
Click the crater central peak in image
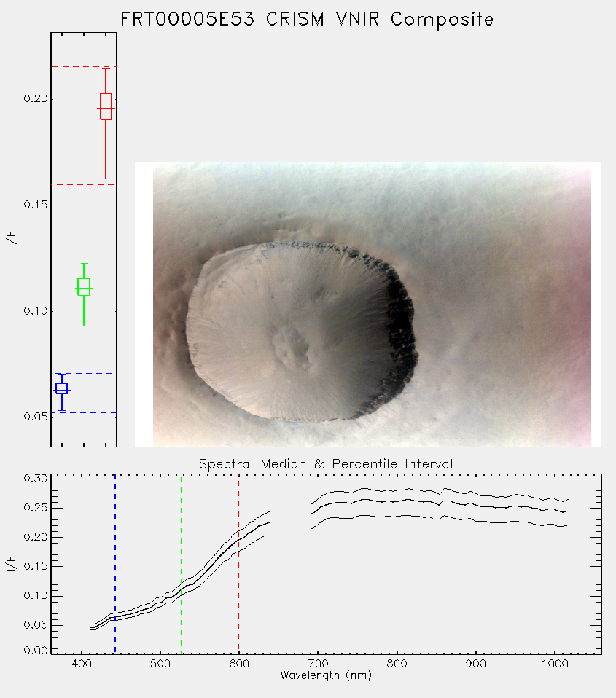coord(292,348)
